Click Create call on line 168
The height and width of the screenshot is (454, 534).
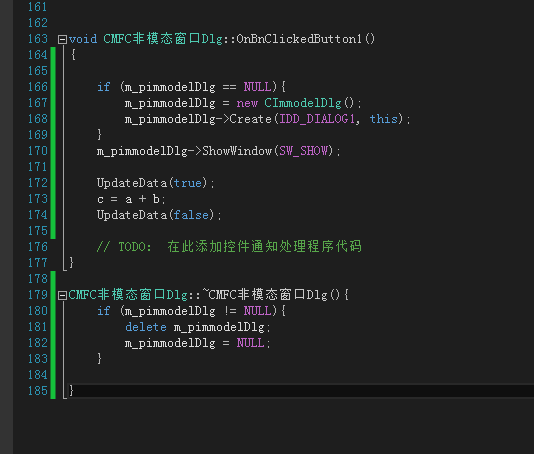tap(250, 119)
